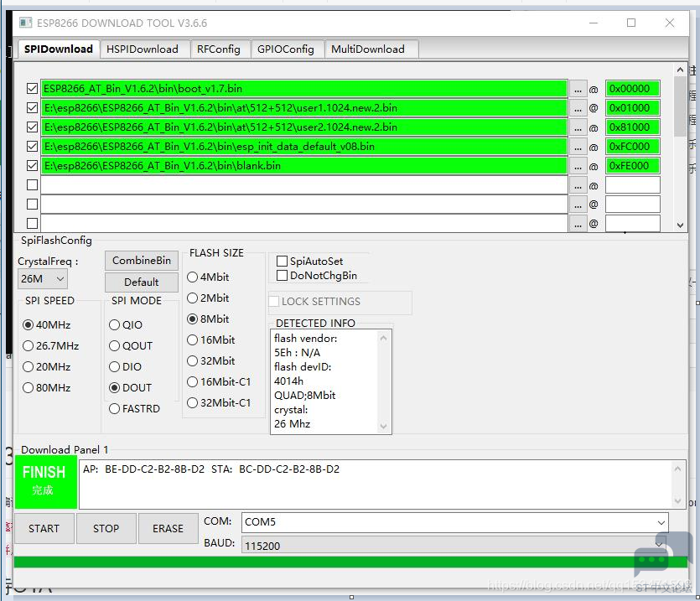
Task: Open the COM port COM5 dropdown
Action: point(454,522)
